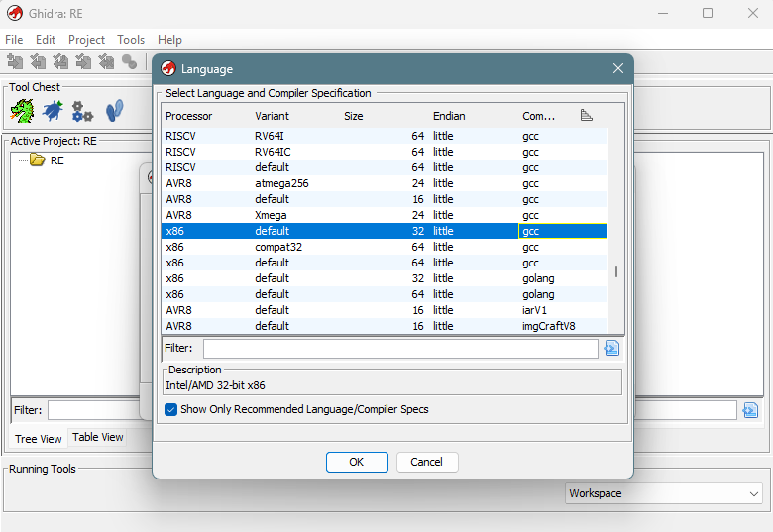Viewport: 773px width, 532px height.
Task: Click the table sort indicator icon
Action: tap(586, 115)
